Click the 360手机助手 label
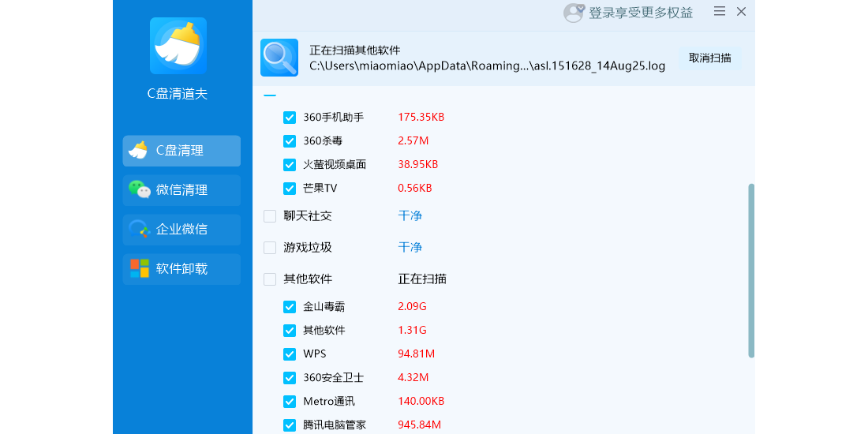Screen dimensions: 868x434 pos(334,118)
